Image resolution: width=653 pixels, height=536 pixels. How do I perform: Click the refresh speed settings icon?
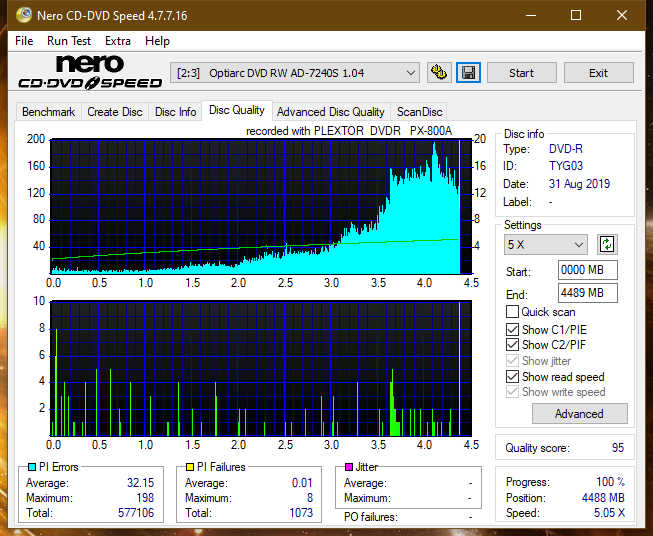point(607,244)
